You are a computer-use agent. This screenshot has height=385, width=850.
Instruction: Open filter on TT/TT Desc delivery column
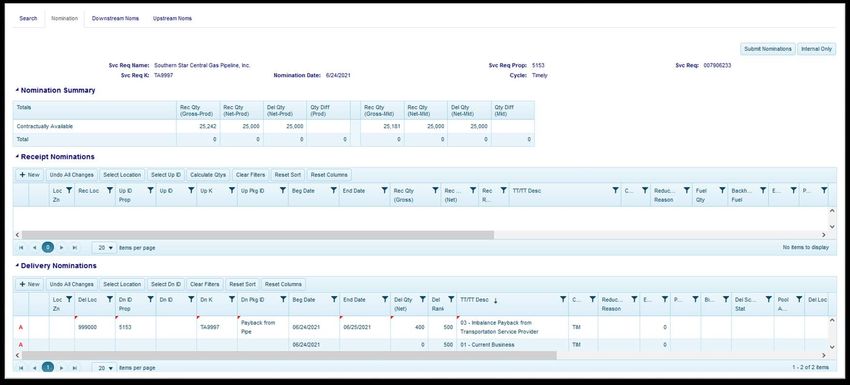click(563, 299)
